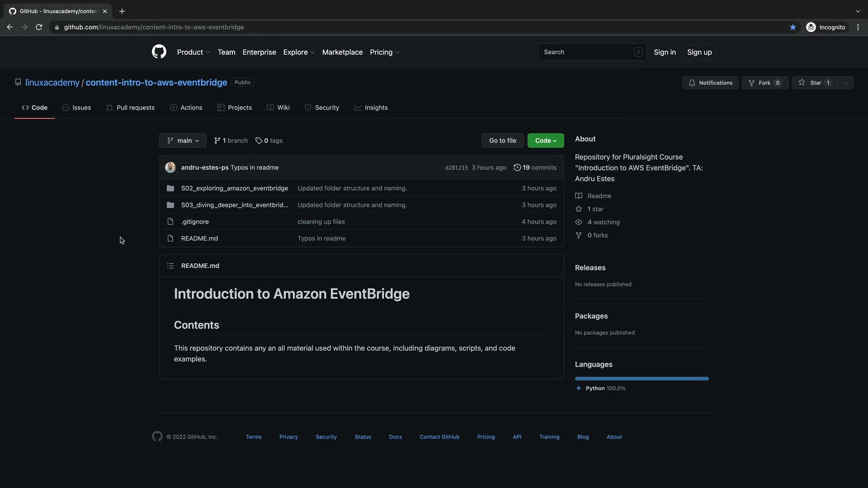Open the linuxacademy owner link

[52, 83]
